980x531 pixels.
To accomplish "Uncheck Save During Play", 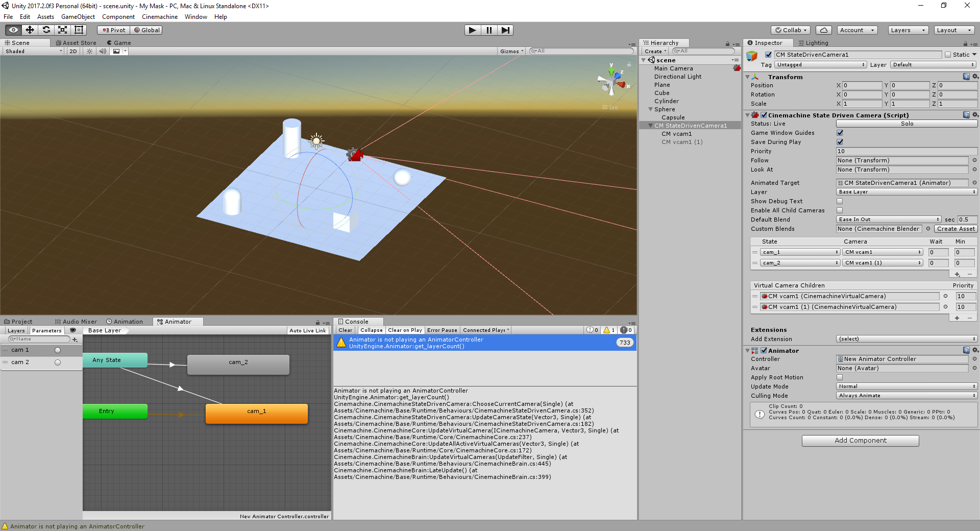I will (x=840, y=142).
